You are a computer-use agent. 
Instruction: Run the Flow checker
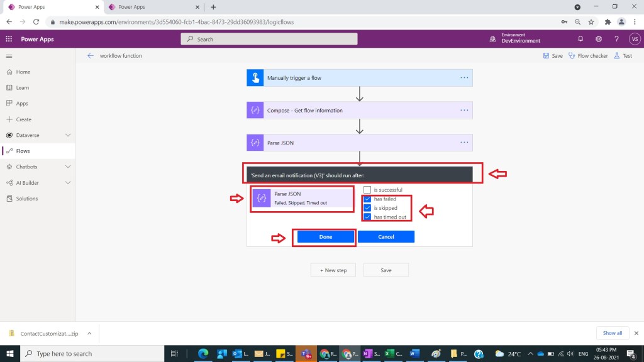point(587,56)
